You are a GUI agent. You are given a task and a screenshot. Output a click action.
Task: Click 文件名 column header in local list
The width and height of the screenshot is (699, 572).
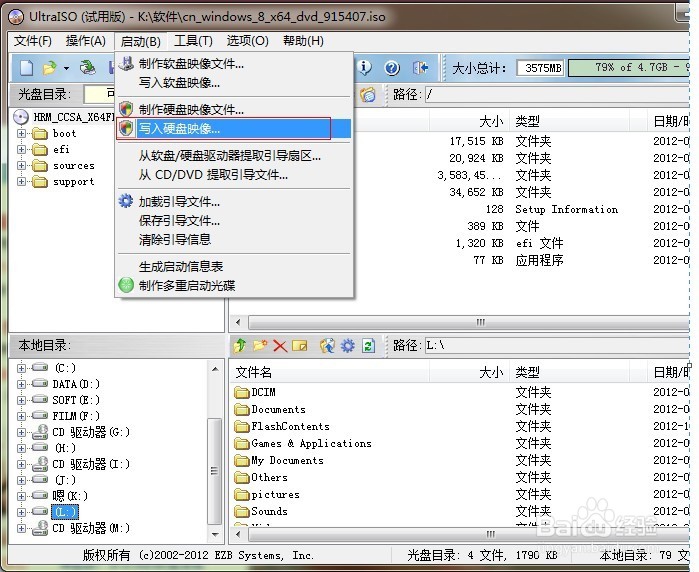tap(329, 372)
